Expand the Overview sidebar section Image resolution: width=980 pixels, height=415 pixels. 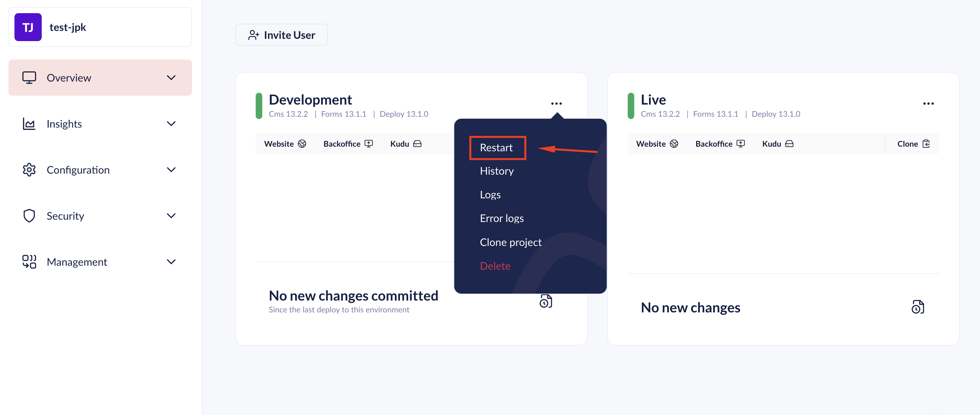point(171,78)
